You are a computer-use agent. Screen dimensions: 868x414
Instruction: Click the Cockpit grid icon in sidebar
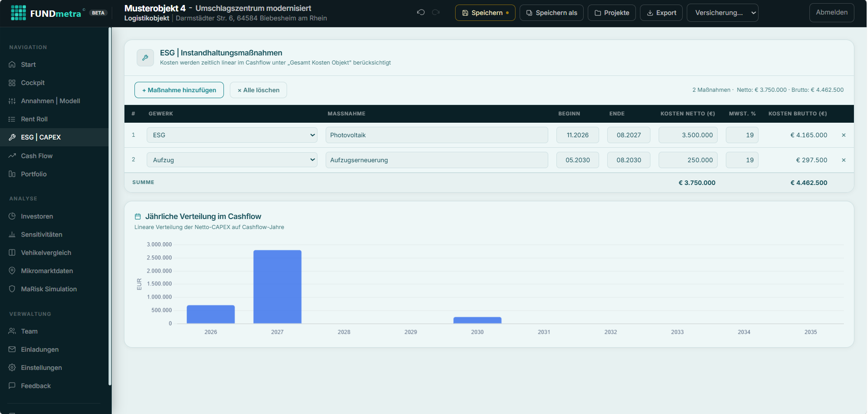pyautogui.click(x=12, y=83)
